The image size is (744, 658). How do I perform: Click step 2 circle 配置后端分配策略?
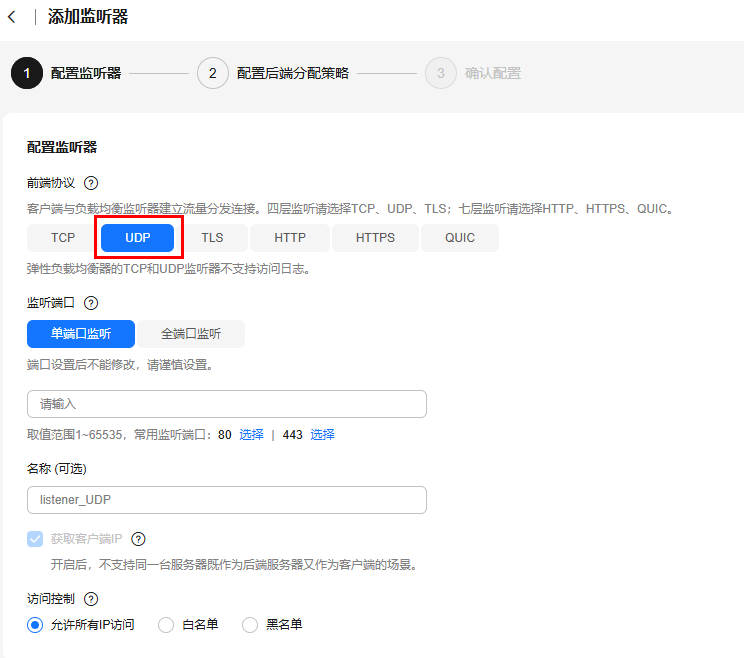coord(213,73)
